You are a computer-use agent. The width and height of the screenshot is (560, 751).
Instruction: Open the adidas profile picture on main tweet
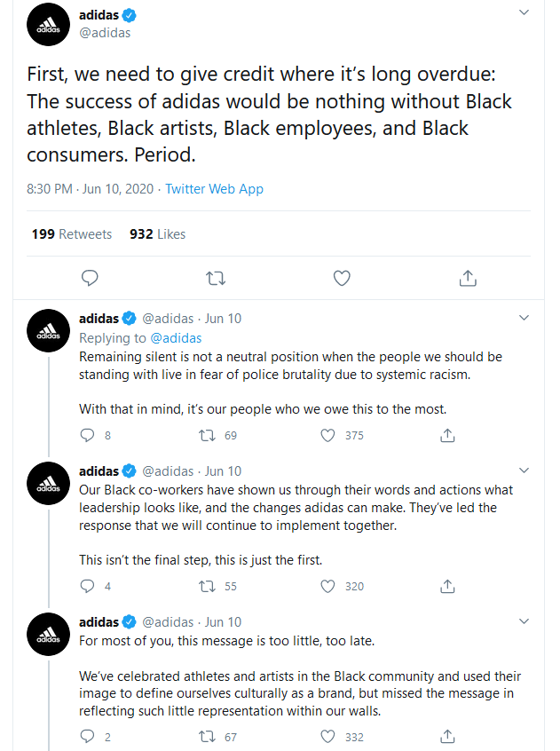(48, 25)
